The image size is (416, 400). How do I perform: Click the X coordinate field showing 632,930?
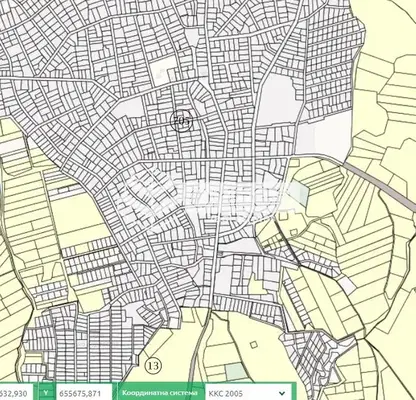point(16,394)
